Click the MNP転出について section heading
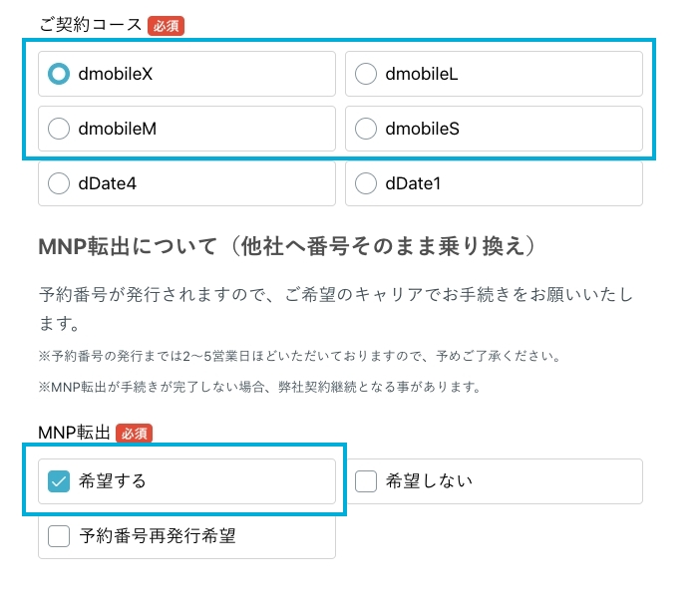700x604 pixels. (x=287, y=246)
